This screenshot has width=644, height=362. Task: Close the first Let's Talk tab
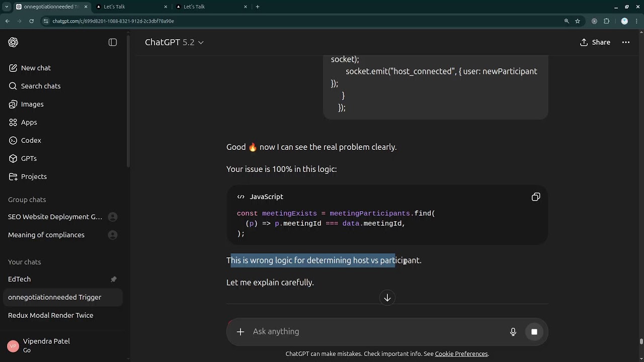click(166, 7)
